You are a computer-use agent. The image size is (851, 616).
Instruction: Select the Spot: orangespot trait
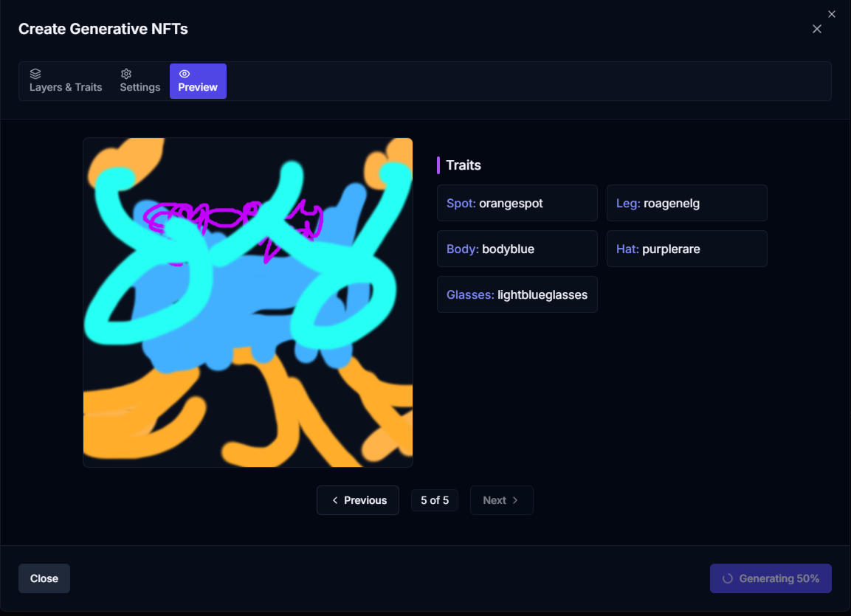517,203
